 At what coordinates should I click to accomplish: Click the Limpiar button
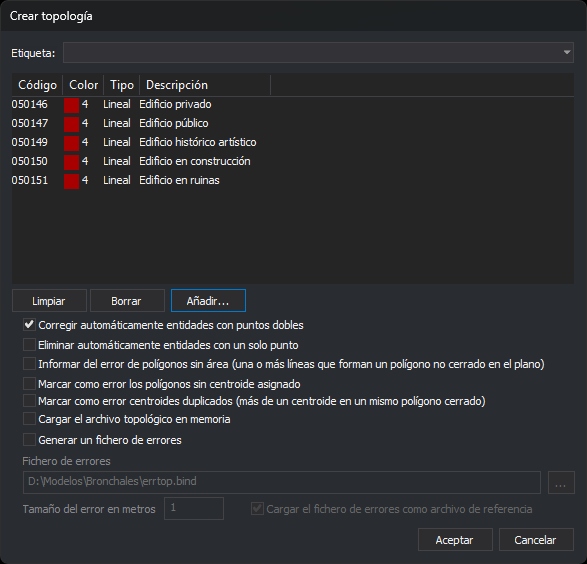49,301
